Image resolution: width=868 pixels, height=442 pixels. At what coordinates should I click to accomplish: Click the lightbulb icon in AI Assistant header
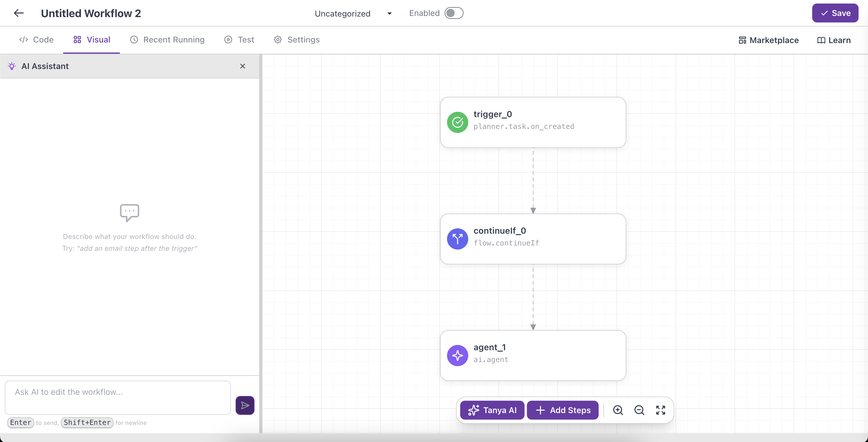pyautogui.click(x=12, y=66)
